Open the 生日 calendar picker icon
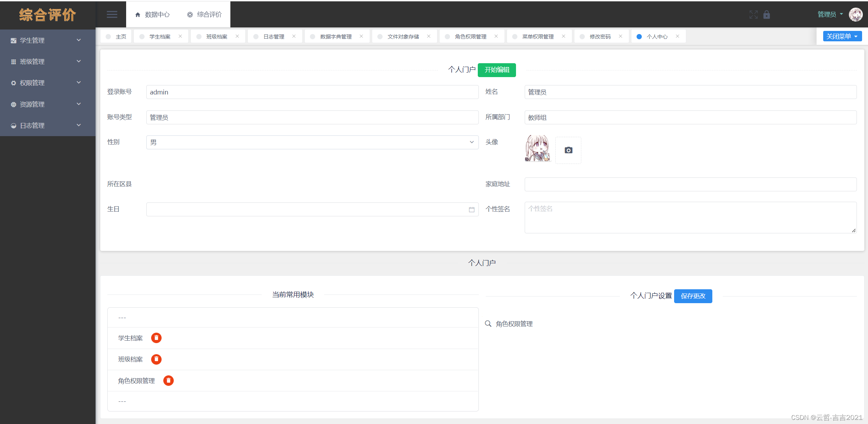Image resolution: width=868 pixels, height=424 pixels. click(x=472, y=209)
